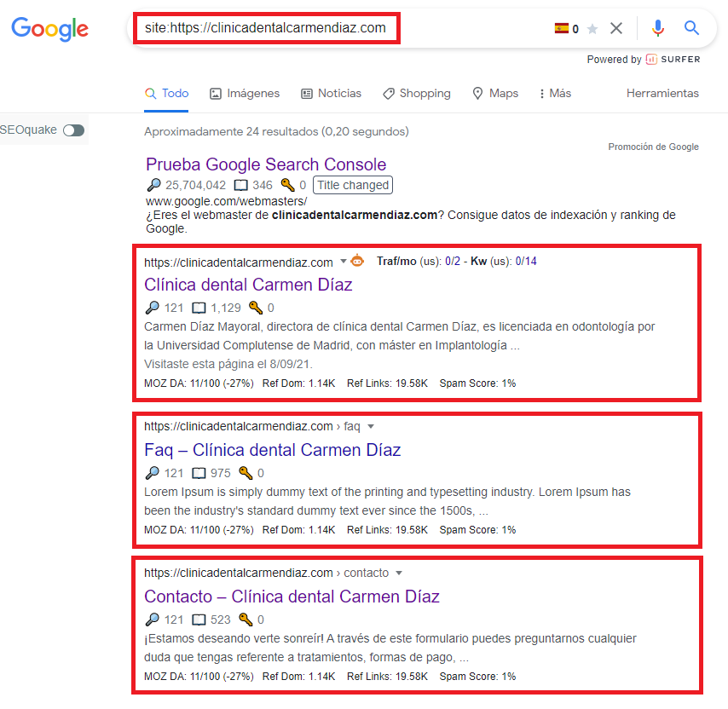Toggle the SEOquake switch
This screenshot has height=709, width=728.
tap(74, 130)
